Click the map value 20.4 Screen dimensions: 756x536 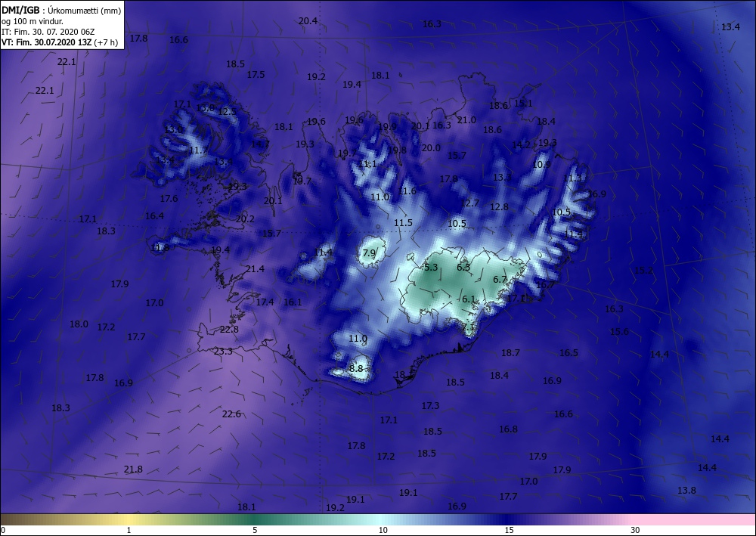pyautogui.click(x=308, y=20)
